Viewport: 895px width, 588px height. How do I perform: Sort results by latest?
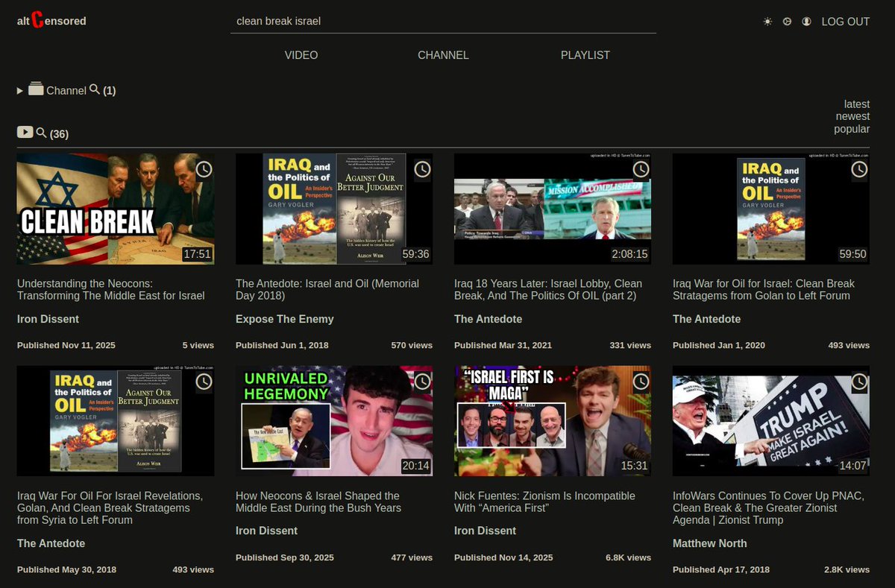click(x=857, y=104)
